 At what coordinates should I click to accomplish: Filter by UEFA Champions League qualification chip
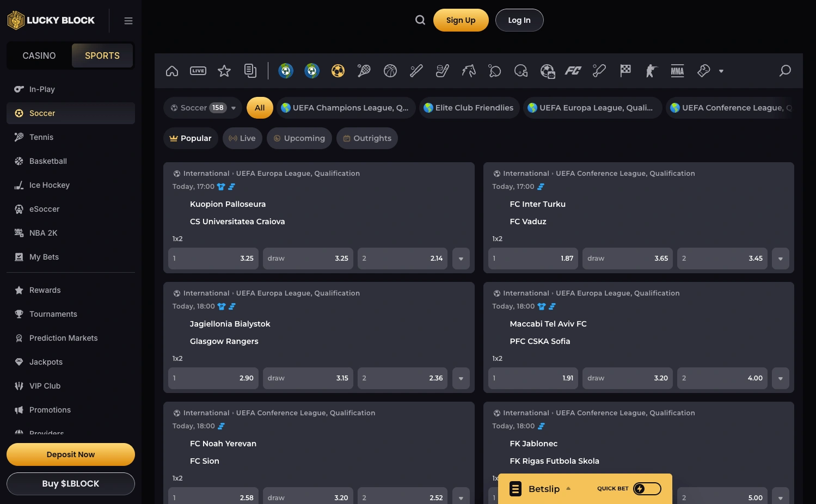pos(346,108)
